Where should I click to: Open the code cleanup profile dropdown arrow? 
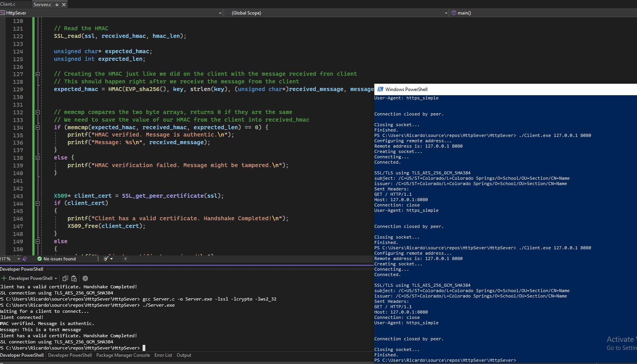point(112,259)
